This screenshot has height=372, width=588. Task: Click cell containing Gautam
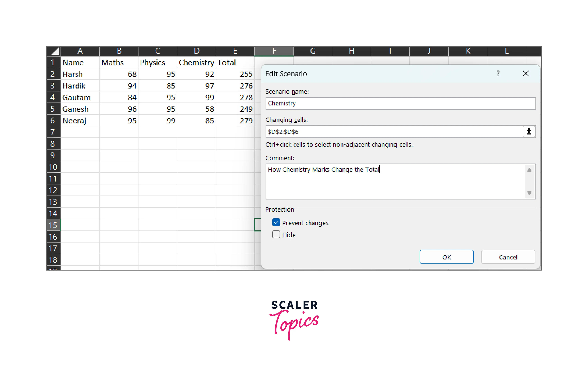coord(80,98)
